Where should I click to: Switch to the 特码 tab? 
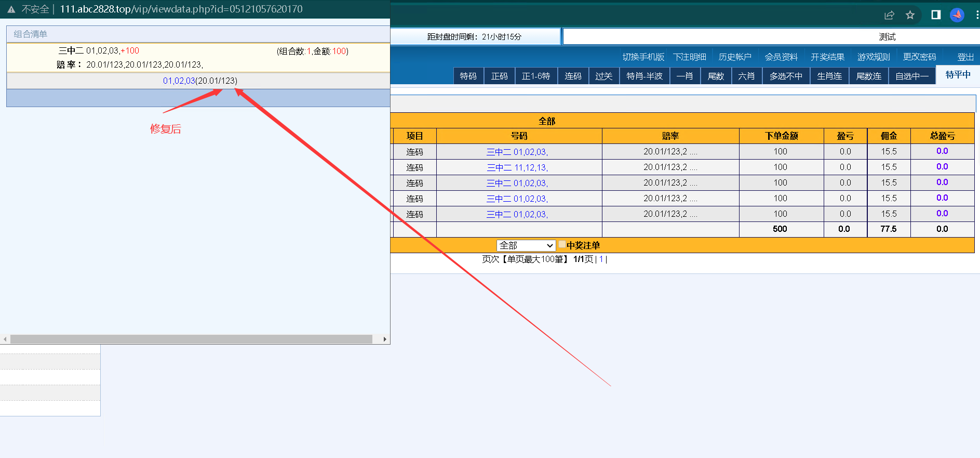click(x=468, y=76)
